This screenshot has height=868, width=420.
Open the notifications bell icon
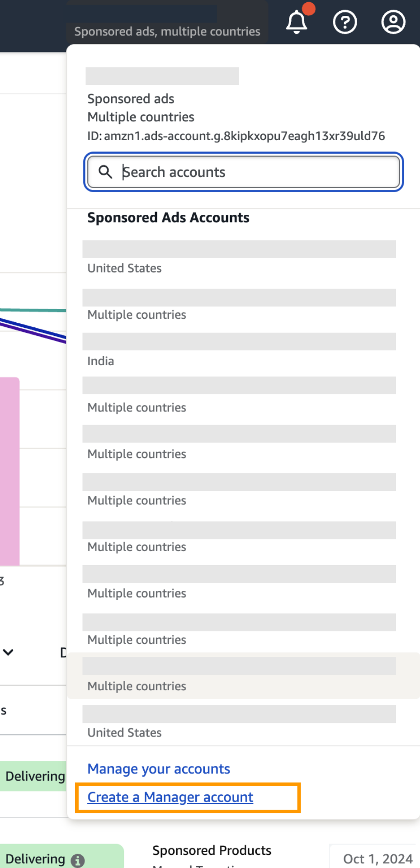[297, 22]
